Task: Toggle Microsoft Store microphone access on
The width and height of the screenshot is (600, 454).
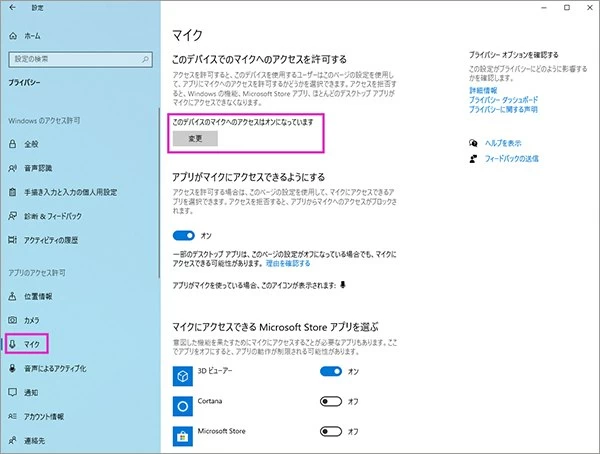Action: (331, 431)
